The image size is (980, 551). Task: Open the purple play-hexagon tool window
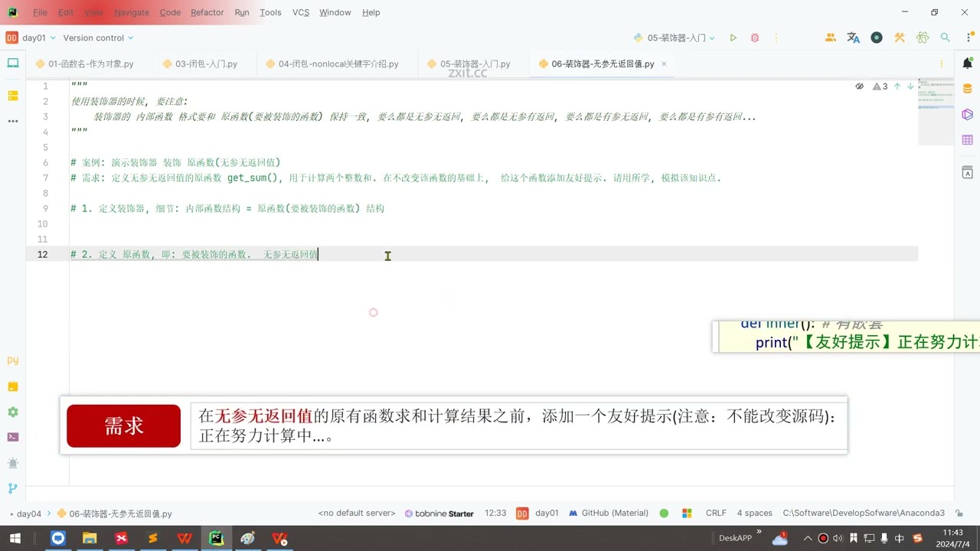[967, 114]
